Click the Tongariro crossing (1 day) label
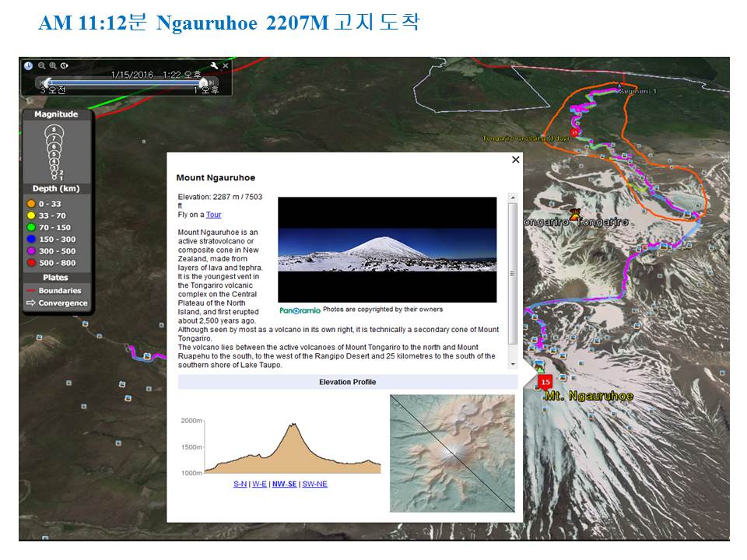747x560 pixels. pyautogui.click(x=525, y=138)
